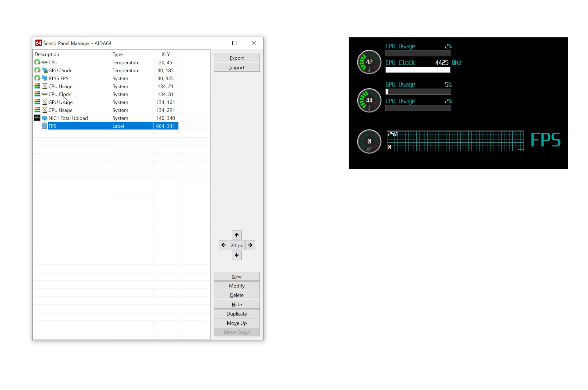Viewport: 588px width, 390px height.
Task: Click the CPU temperature gauge showing 42
Action: [369, 62]
